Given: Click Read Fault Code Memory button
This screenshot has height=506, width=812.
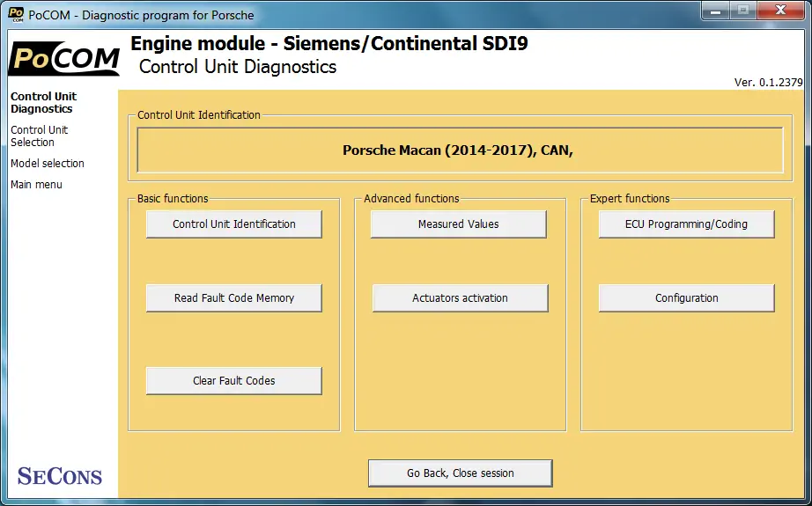Looking at the screenshot, I should pyautogui.click(x=234, y=298).
